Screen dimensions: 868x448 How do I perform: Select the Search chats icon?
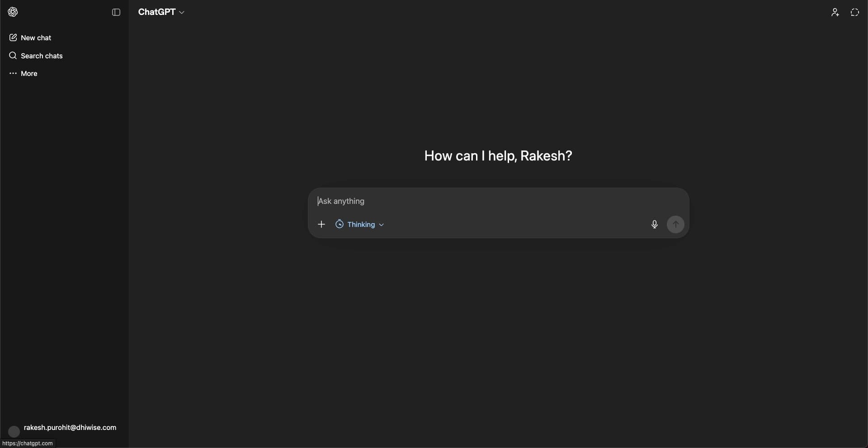click(x=13, y=56)
